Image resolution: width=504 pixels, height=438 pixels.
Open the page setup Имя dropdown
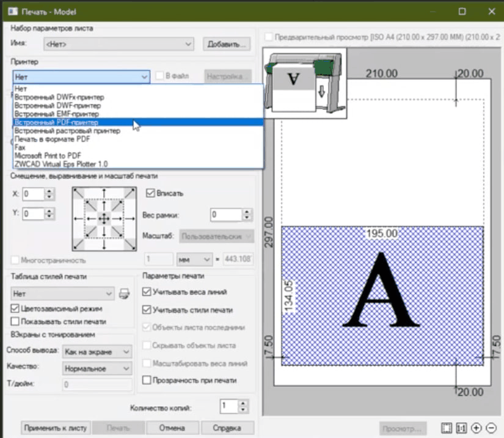click(x=118, y=44)
